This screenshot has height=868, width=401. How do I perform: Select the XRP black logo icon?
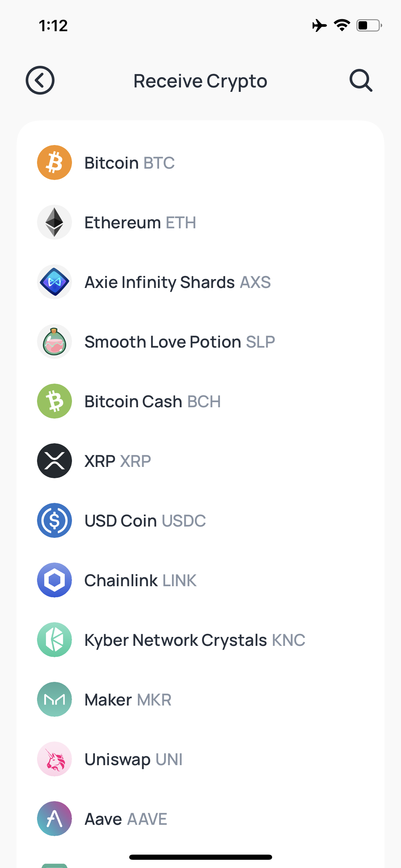tap(54, 461)
